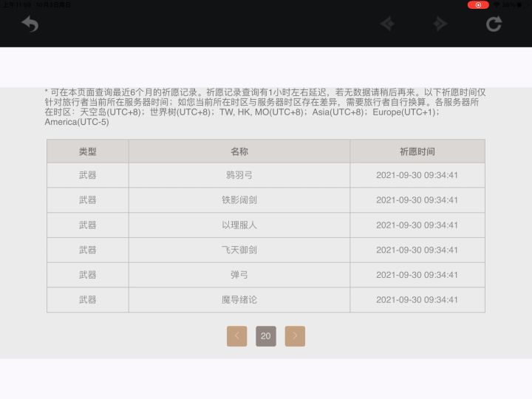Tap the red screen recording indicator

point(478,4)
